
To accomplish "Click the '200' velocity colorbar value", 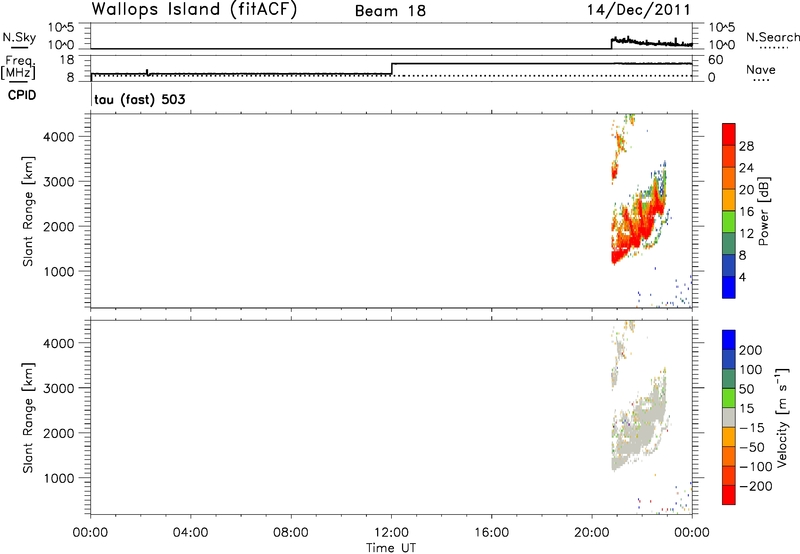I will pyautogui.click(x=751, y=350).
